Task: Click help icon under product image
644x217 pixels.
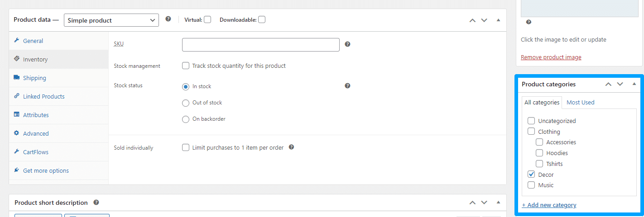Action: pyautogui.click(x=529, y=22)
